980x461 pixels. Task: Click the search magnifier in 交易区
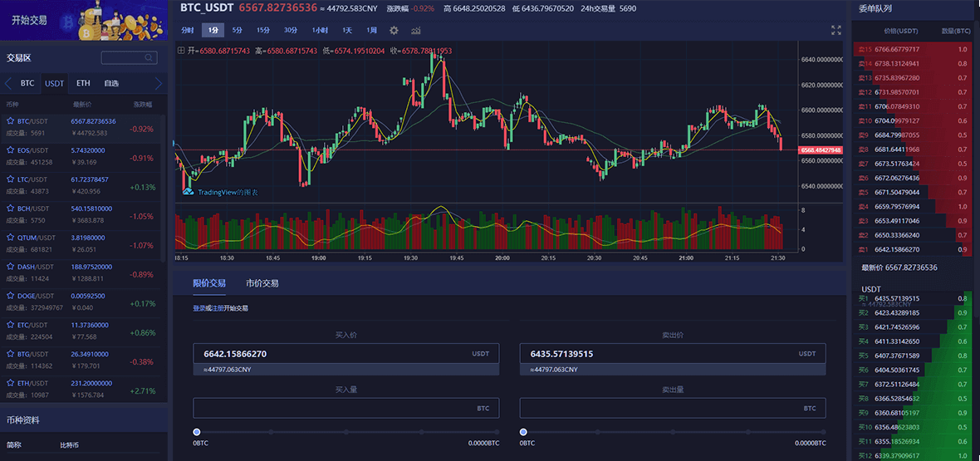click(x=149, y=58)
